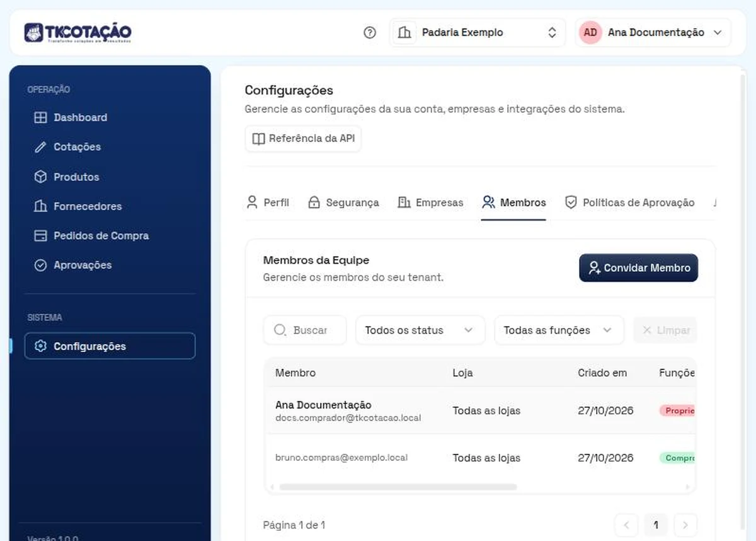Click the Perfil person icon
This screenshot has height=541, width=756.
click(252, 202)
